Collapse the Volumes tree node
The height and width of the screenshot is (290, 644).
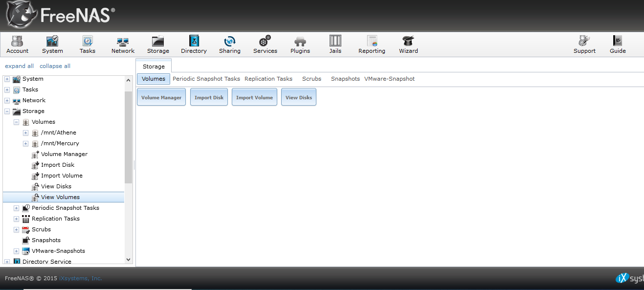tap(16, 122)
